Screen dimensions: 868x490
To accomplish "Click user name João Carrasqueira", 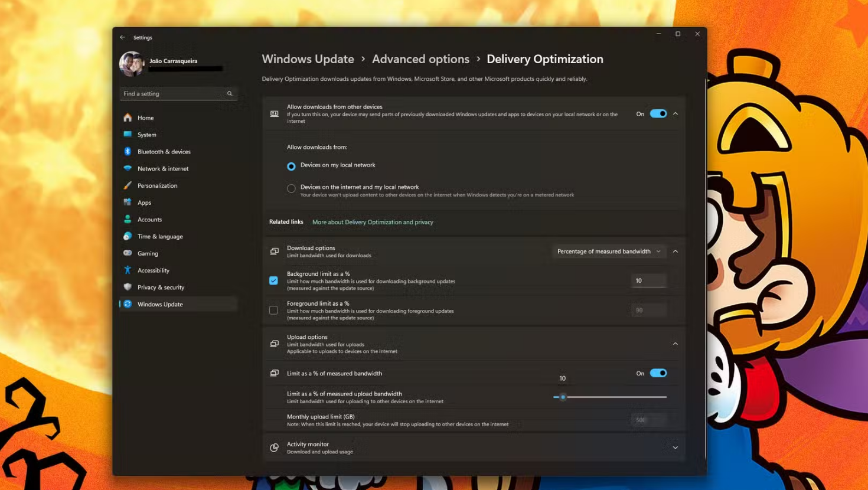I will (173, 61).
